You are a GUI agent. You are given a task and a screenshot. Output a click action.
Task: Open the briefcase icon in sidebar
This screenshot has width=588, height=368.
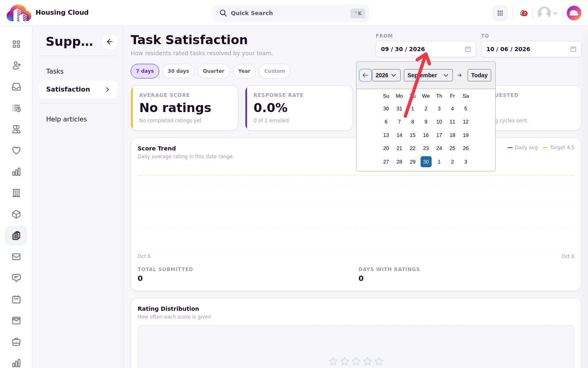pyautogui.click(x=16, y=342)
